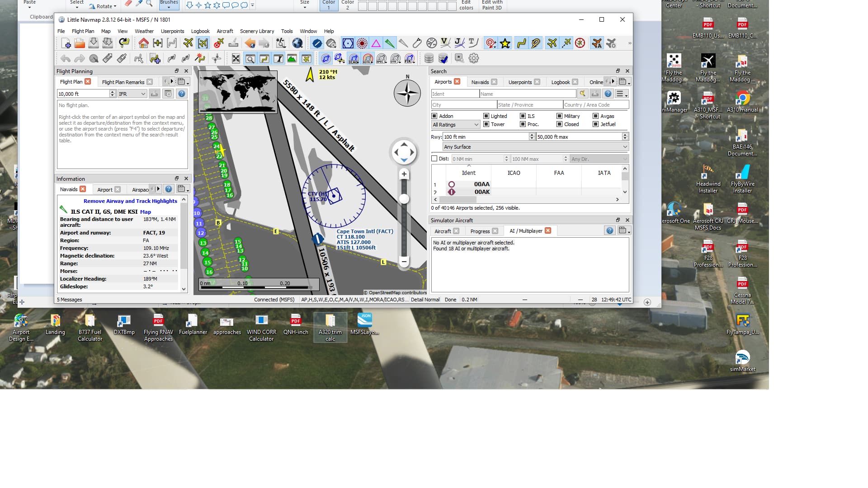The height and width of the screenshot is (488, 868).
Task: Open the IFR flight type dropdown
Action: coord(132,94)
